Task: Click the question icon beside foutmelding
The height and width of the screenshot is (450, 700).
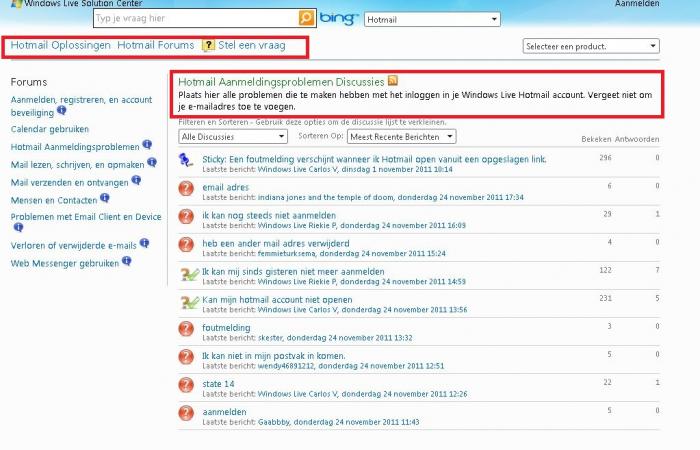Action: pyautogui.click(x=186, y=329)
